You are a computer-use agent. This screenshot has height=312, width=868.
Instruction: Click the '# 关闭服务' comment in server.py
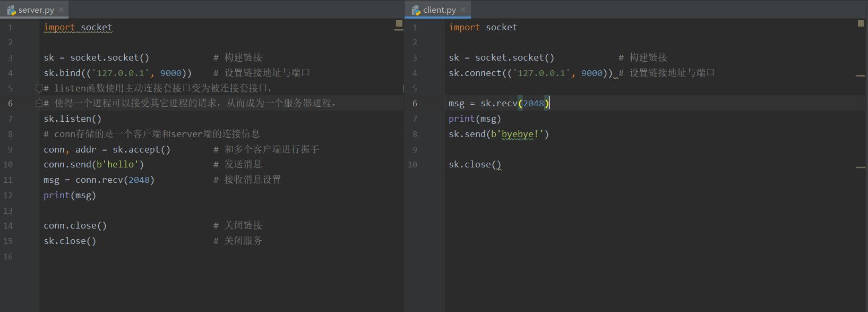pyautogui.click(x=238, y=241)
